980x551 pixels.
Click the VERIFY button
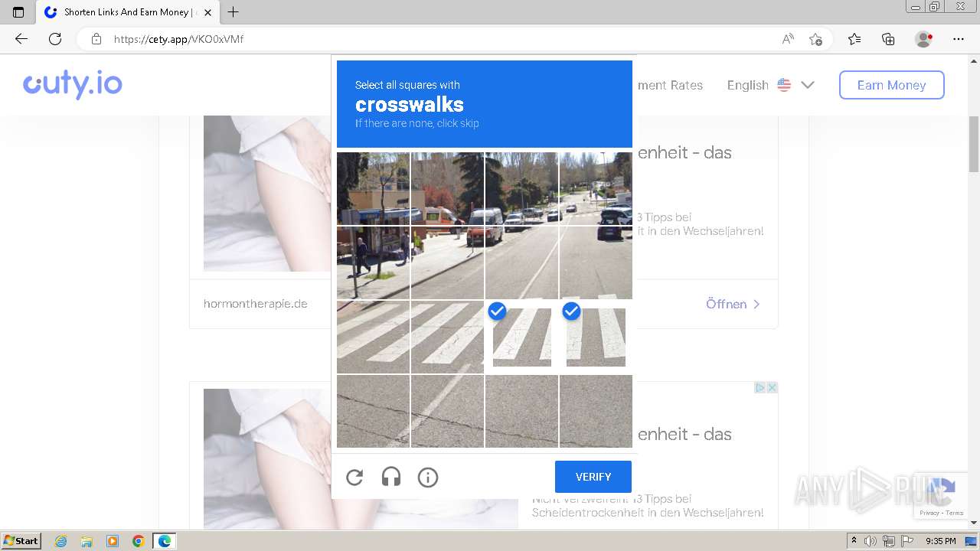tap(593, 477)
